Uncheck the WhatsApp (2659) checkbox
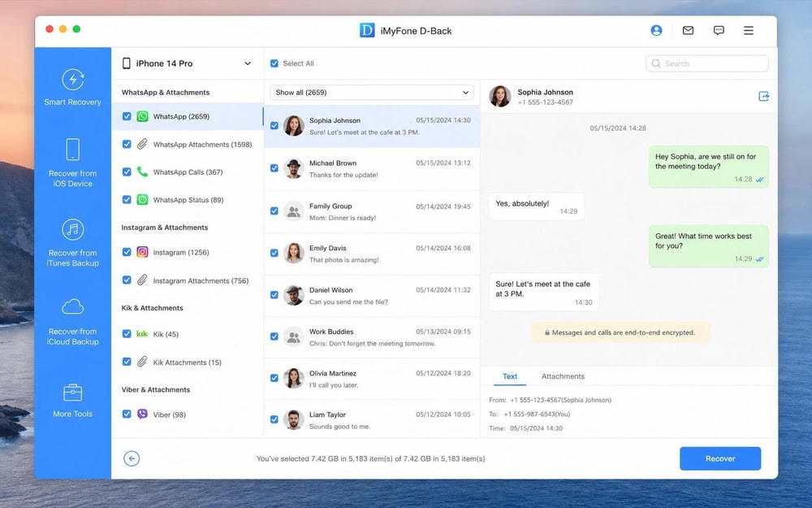Image resolution: width=812 pixels, height=508 pixels. pyautogui.click(x=127, y=116)
